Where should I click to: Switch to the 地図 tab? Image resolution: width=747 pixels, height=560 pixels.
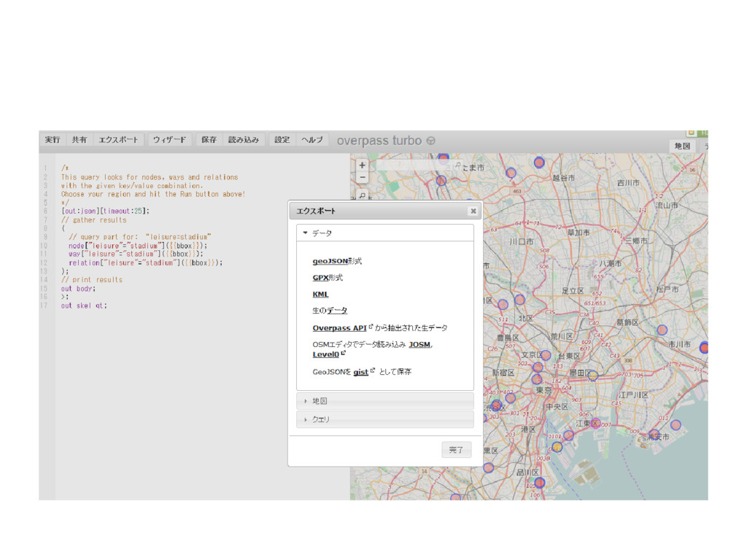tap(682, 146)
